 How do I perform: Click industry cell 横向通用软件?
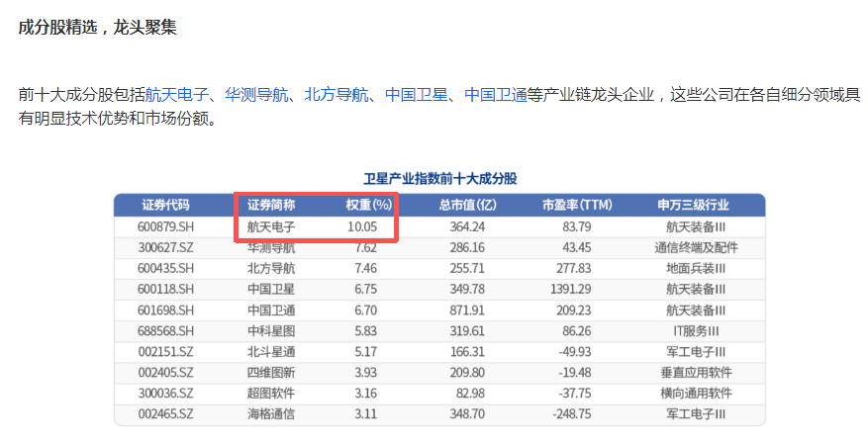coord(697,394)
